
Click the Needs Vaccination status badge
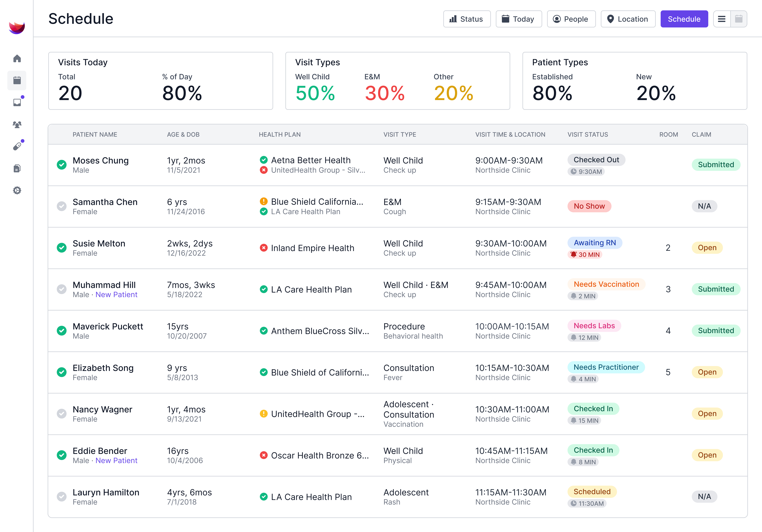606,284
